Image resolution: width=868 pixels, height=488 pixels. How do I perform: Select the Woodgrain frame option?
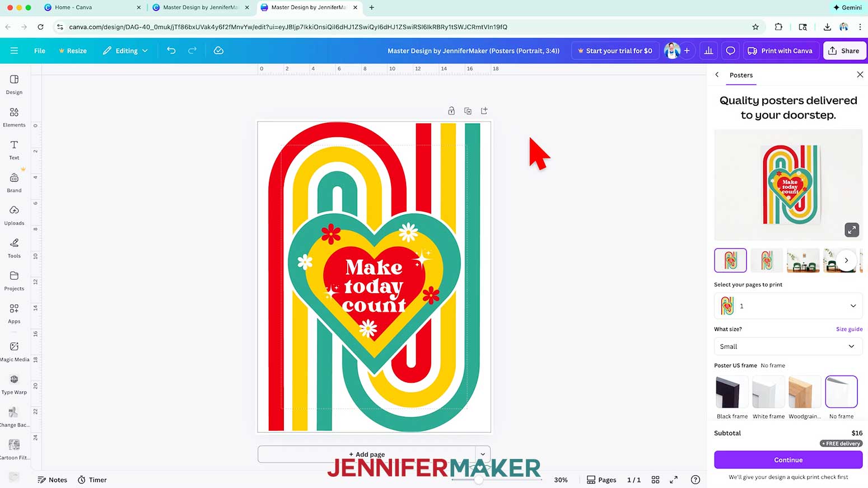[x=805, y=397]
